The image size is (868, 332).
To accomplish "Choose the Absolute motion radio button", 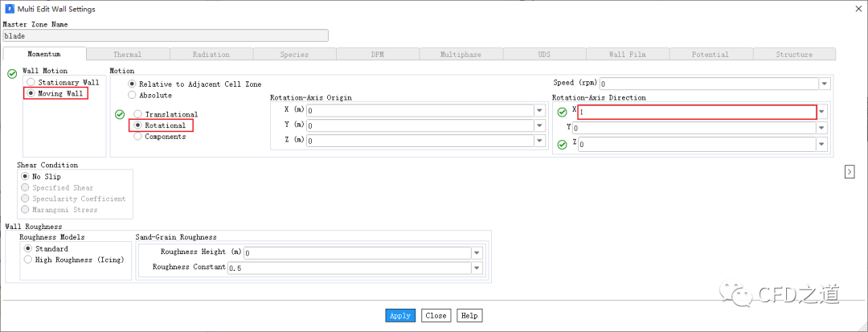I will [133, 95].
